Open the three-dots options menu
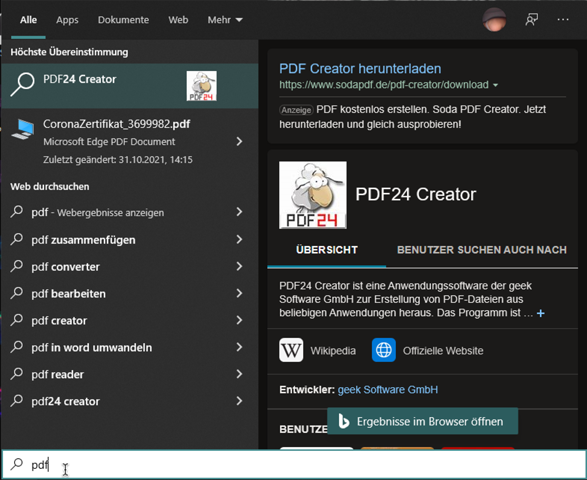The width and height of the screenshot is (587, 480). 563,19
